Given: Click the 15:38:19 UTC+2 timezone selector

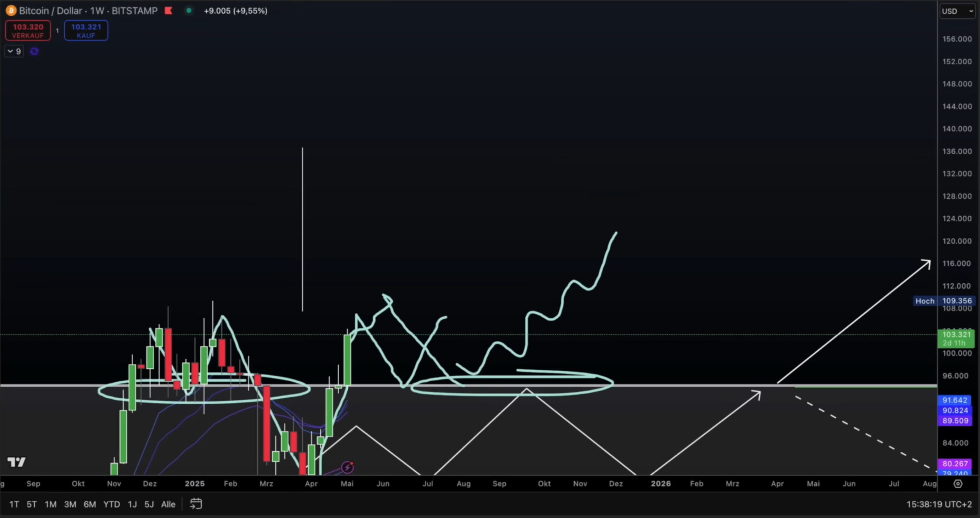Looking at the screenshot, I should coord(939,504).
